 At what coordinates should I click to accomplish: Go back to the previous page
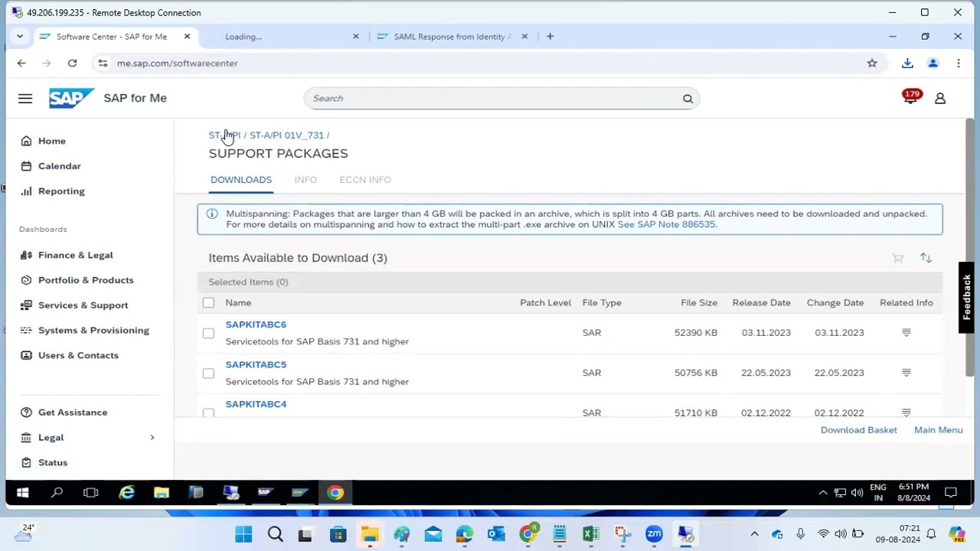click(x=21, y=64)
